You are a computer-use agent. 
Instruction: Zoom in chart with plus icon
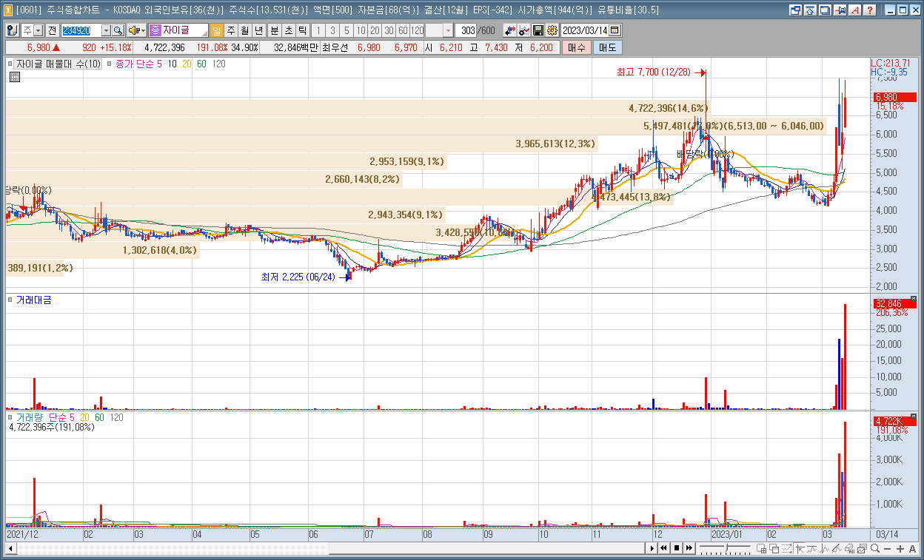[900, 548]
